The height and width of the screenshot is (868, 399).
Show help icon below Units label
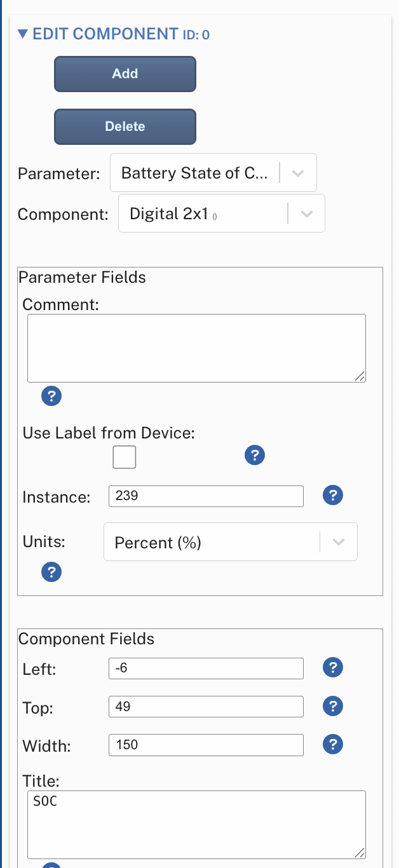click(x=51, y=572)
